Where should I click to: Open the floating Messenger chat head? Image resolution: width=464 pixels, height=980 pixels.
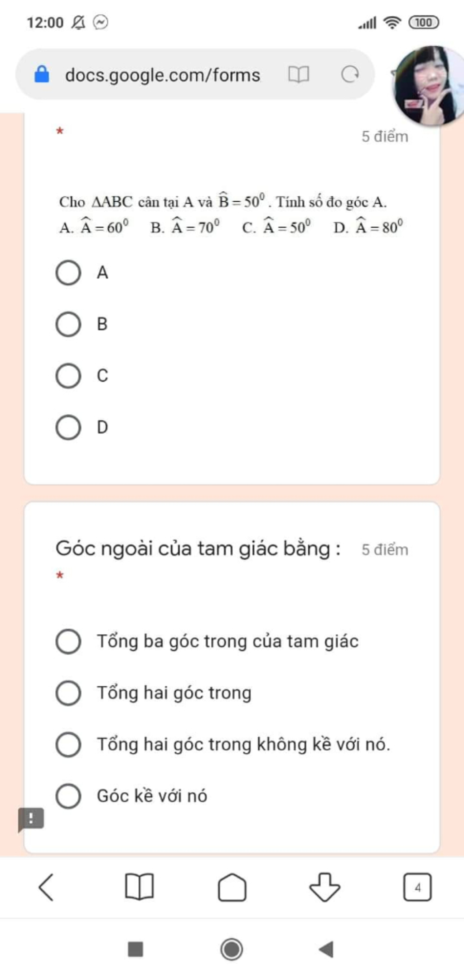tap(428, 85)
